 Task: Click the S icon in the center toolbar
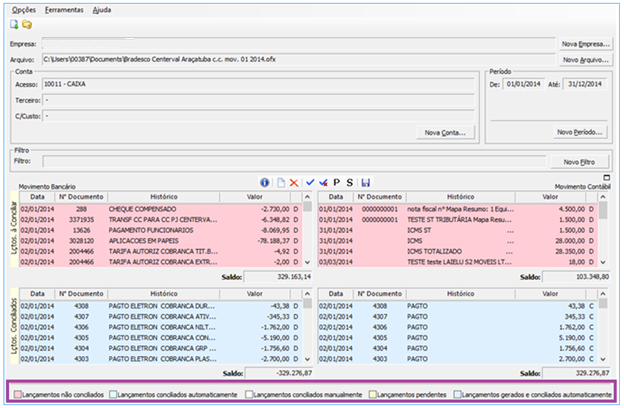coord(349,183)
